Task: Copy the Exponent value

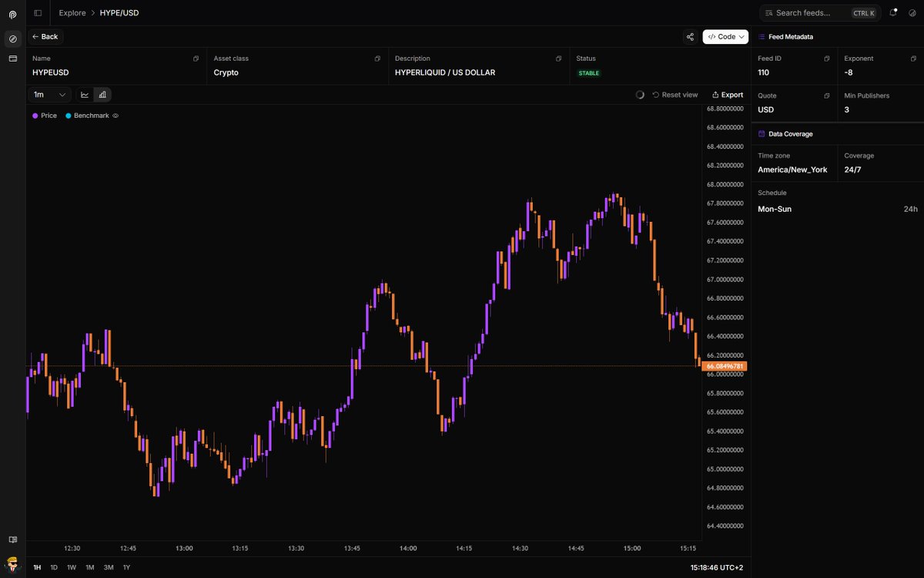Action: (x=913, y=59)
